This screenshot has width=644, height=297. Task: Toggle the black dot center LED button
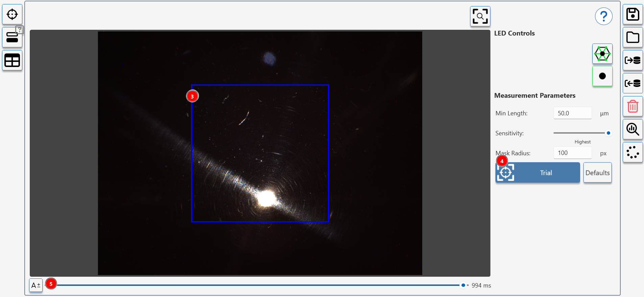(x=602, y=76)
